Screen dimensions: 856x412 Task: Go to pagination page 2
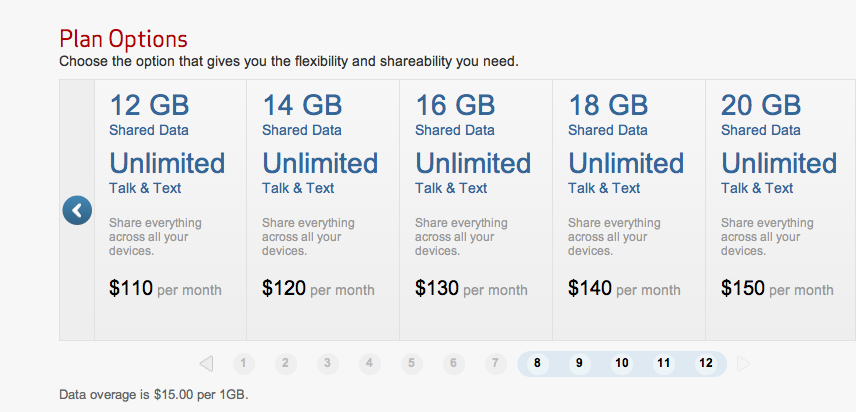[x=286, y=363]
